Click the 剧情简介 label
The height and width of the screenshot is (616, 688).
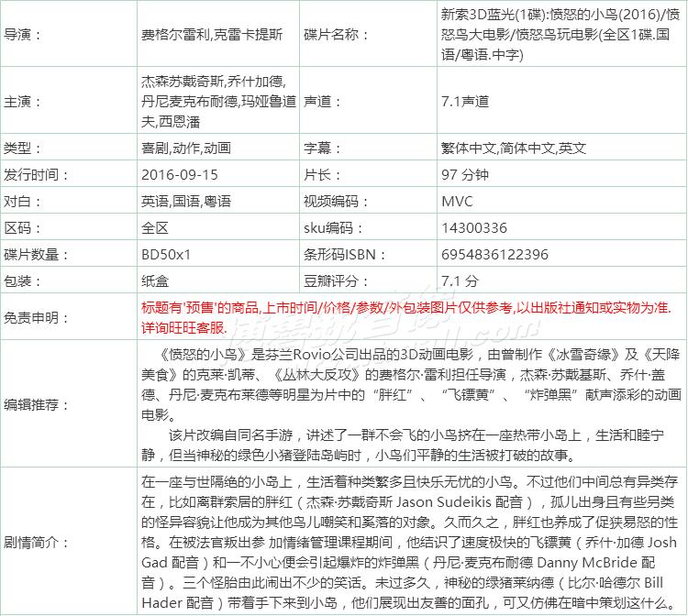point(36,543)
